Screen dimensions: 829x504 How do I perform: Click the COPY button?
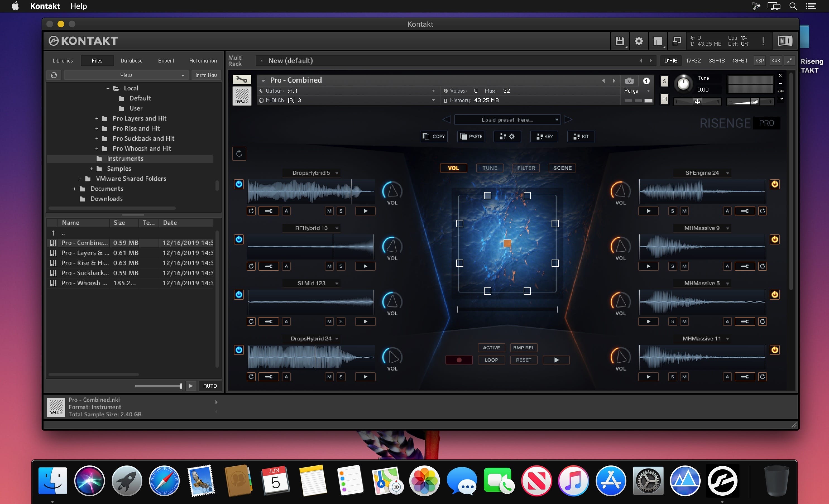(434, 136)
